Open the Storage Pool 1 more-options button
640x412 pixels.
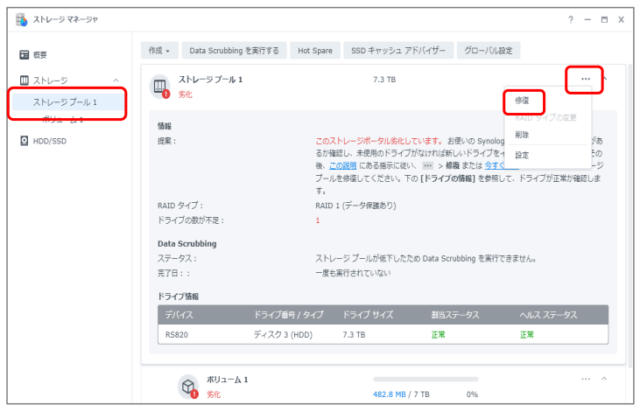(x=585, y=78)
